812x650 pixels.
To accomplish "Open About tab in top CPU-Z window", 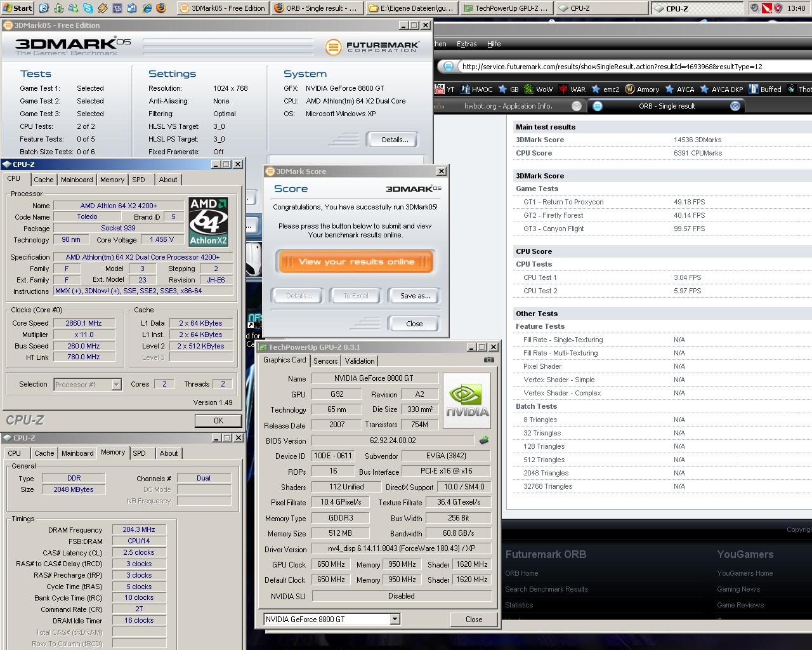I will [x=168, y=180].
